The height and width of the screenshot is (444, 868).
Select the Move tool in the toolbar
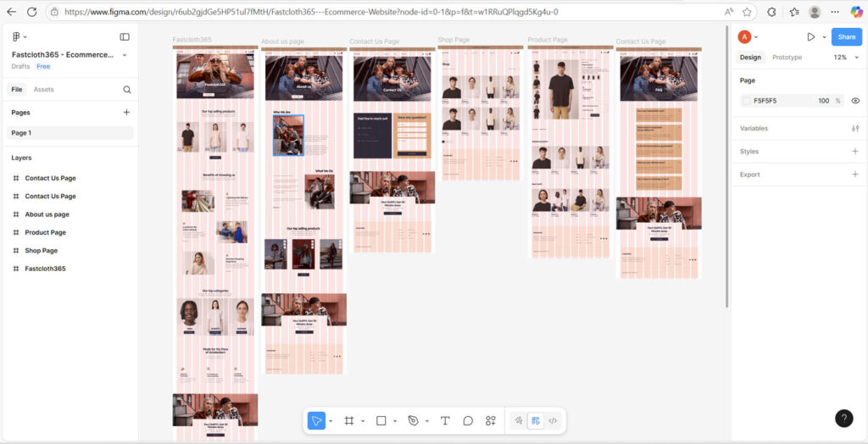point(316,420)
